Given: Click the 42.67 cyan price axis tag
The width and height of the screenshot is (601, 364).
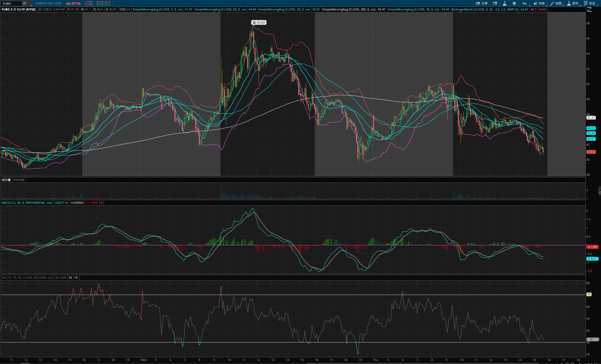Looking at the screenshot, I should click(x=591, y=139).
